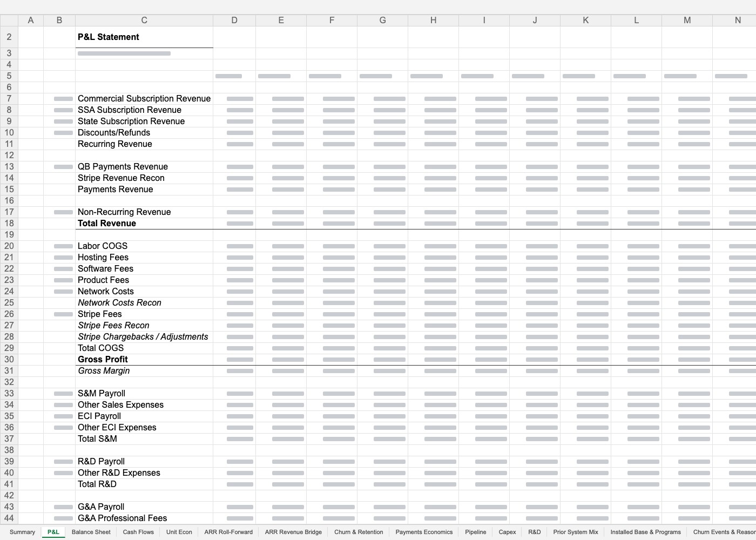Select Other ECI Expenses cell
This screenshot has width=756, height=540.
pyautogui.click(x=144, y=428)
